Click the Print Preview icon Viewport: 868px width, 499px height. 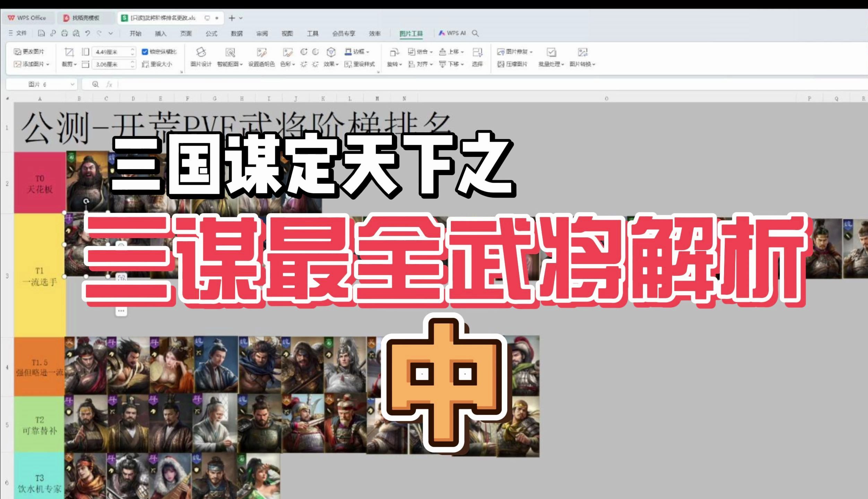point(76,33)
